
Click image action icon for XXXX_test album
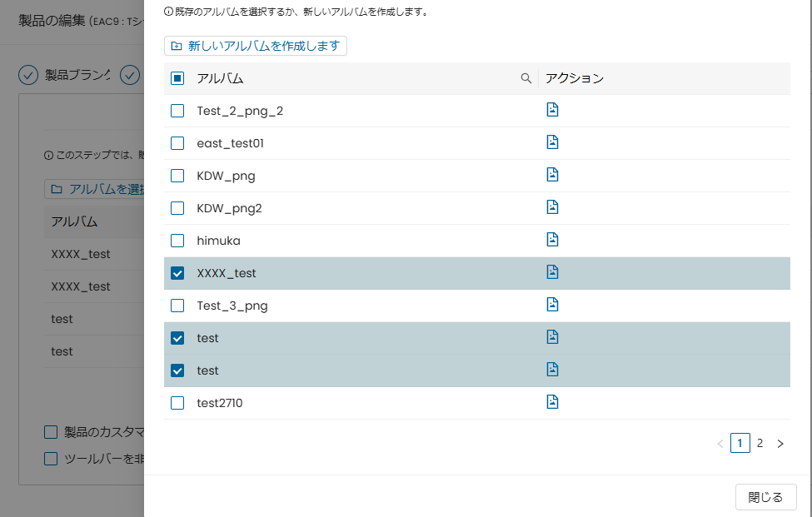[x=552, y=272]
